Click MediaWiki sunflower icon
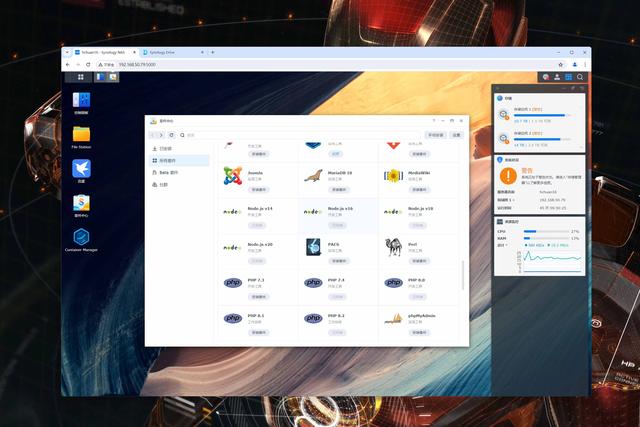The image size is (640, 427). pos(393,176)
